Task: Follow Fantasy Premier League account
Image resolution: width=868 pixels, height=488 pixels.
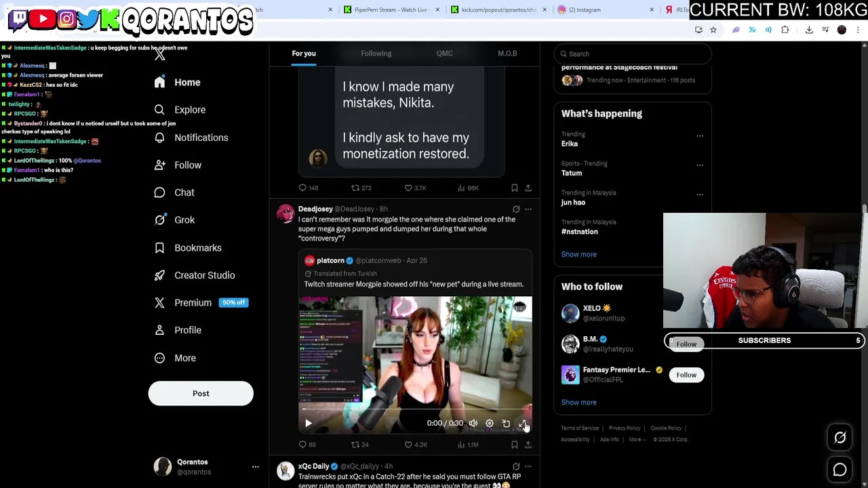Action: 686,375
